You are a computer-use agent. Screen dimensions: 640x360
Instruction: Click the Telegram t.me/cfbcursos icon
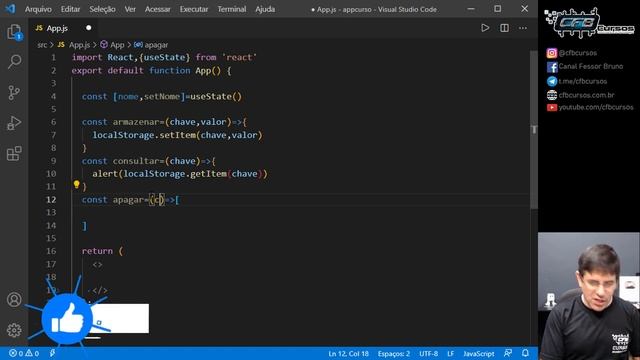click(552, 81)
